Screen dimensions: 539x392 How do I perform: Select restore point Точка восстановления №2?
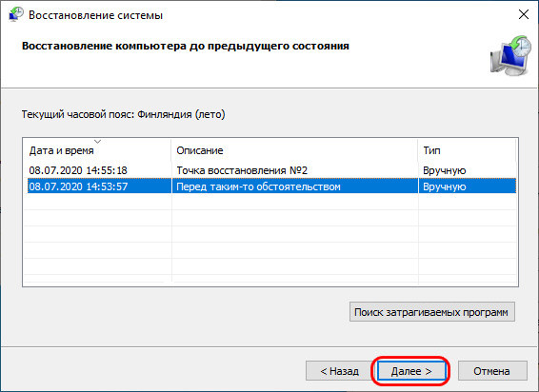(x=242, y=170)
